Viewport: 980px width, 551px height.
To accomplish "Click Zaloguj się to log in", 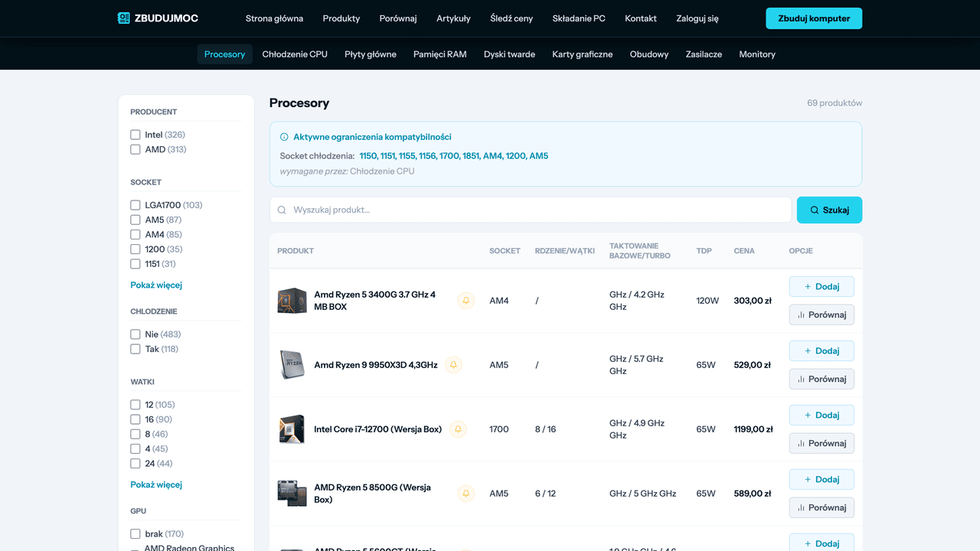I will coord(697,18).
